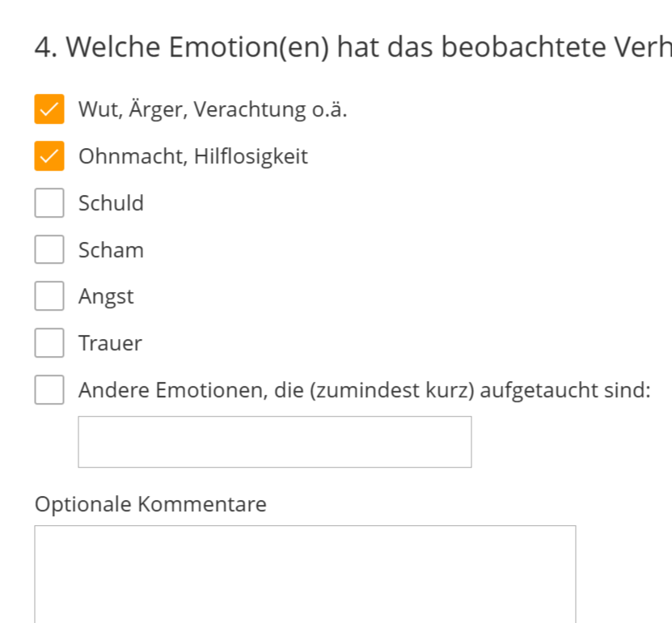Click the word 'Wut' in the first option
This screenshot has height=623, width=672.
tap(97, 109)
